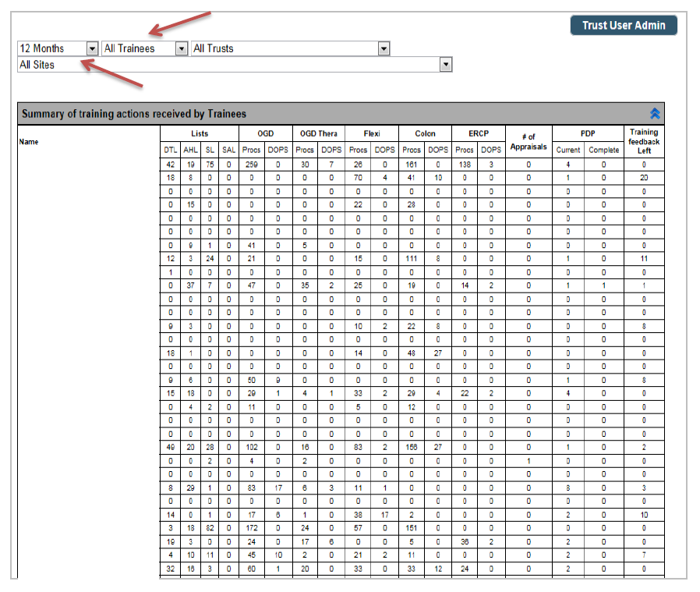Expand the All Sites dropdown
700x592 pixels.
pyautogui.click(x=445, y=65)
